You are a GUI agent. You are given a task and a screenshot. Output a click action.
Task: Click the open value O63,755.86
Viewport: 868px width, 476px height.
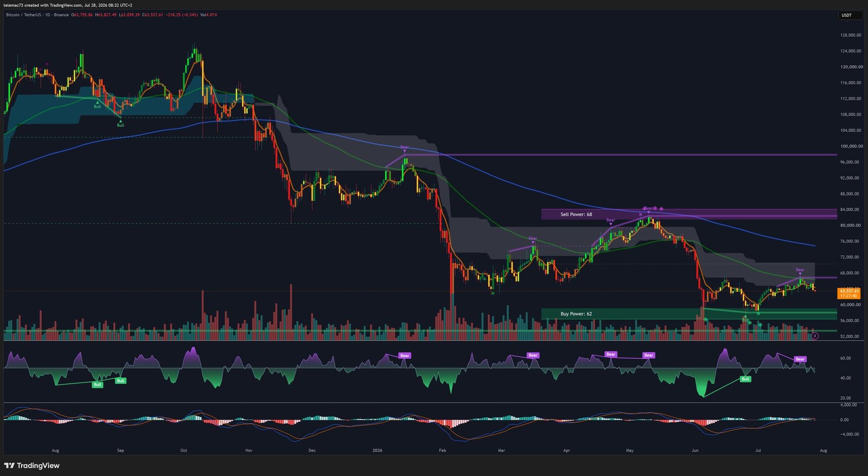pyautogui.click(x=82, y=15)
